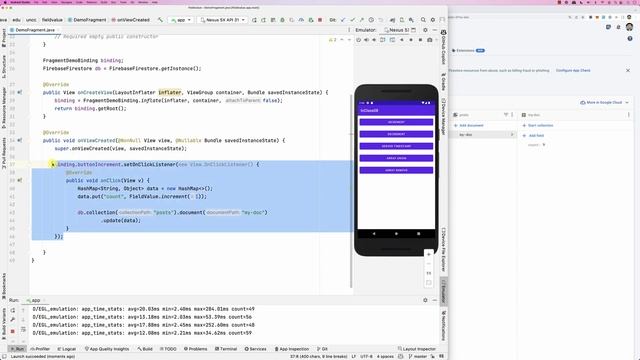Open the Nexus 5X API 31 device dropdown

pyautogui.click(x=222, y=20)
